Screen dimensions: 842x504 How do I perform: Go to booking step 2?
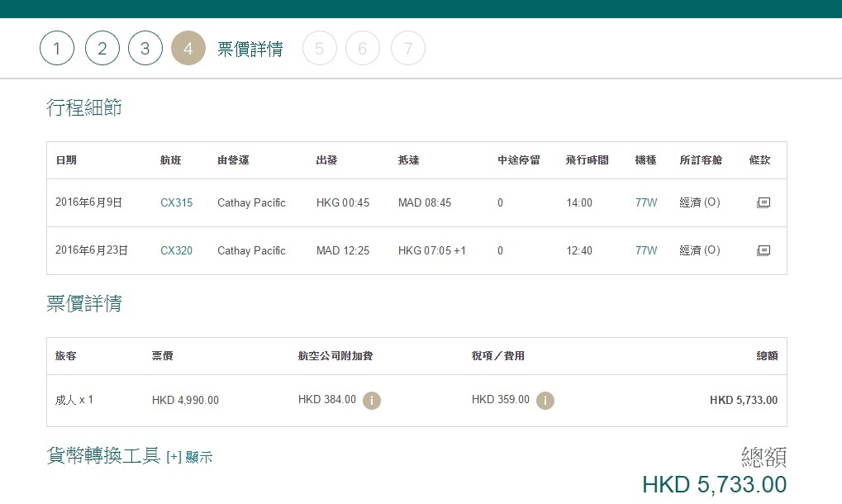click(102, 49)
